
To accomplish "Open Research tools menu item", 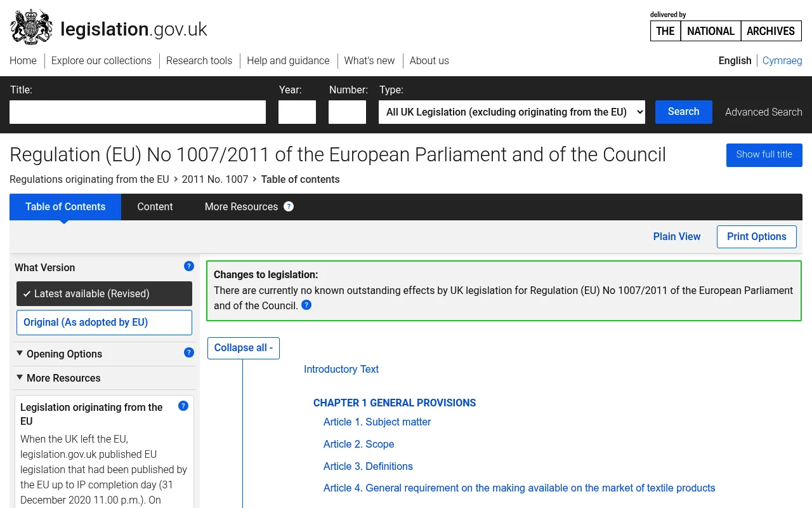I will (x=199, y=60).
